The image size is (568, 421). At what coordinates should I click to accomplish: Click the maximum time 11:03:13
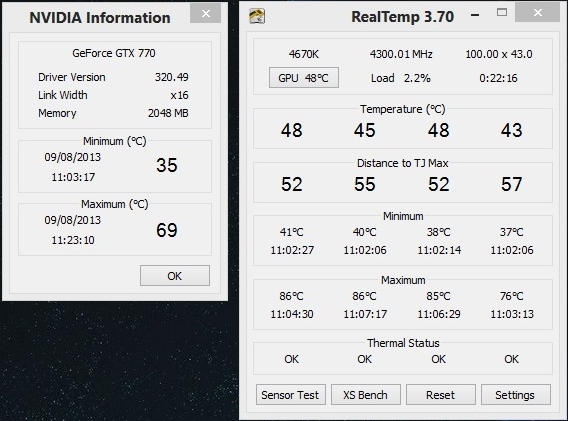[512, 314]
